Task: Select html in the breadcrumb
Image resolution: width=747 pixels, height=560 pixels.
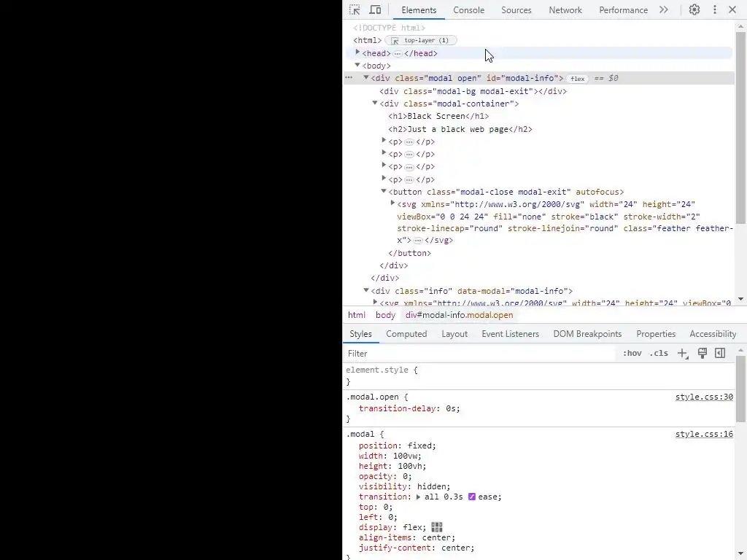Action: [x=356, y=315]
